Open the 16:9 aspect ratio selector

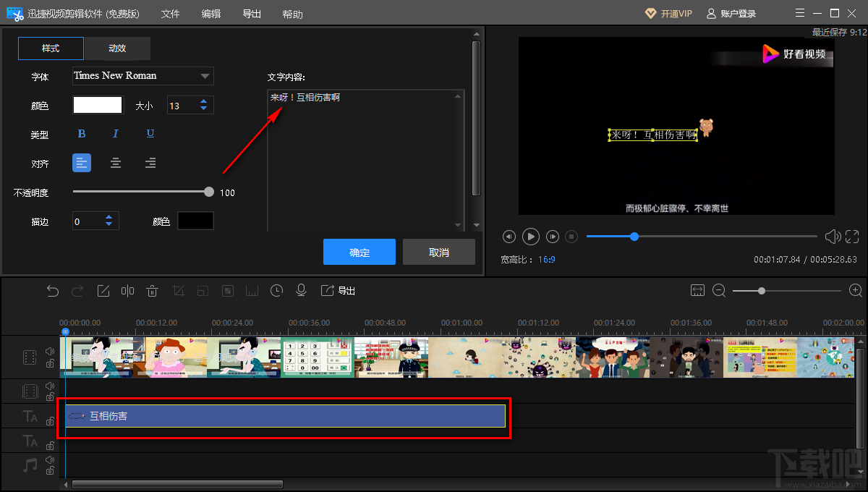(x=546, y=259)
